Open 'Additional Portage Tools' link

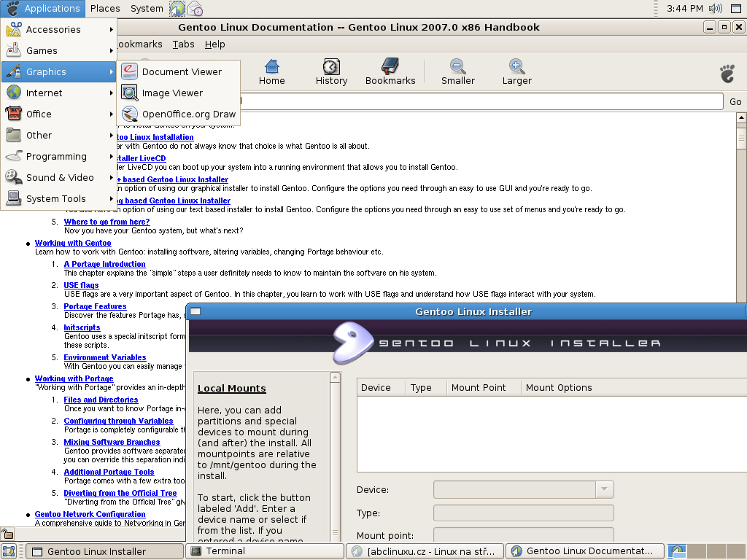click(x=109, y=472)
